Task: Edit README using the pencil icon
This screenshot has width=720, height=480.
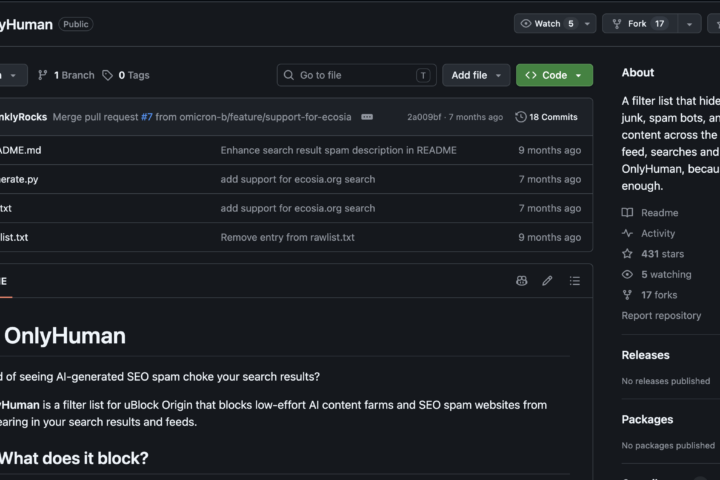Action: click(x=547, y=281)
